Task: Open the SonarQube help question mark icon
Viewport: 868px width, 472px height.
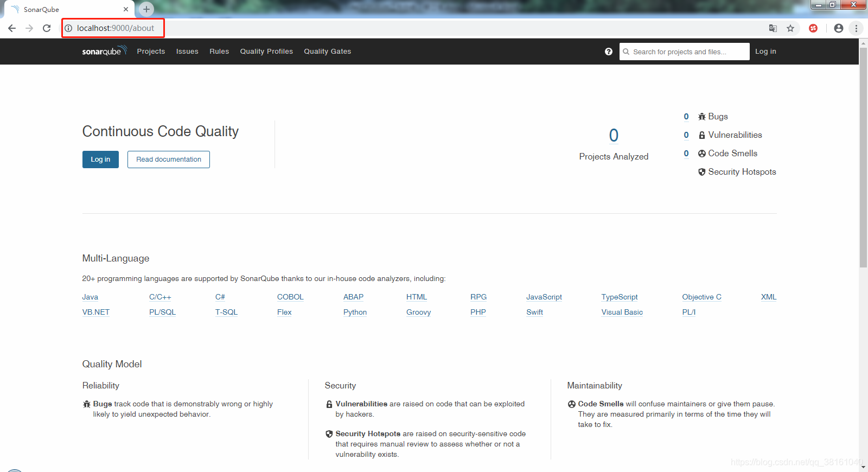Action: click(609, 52)
